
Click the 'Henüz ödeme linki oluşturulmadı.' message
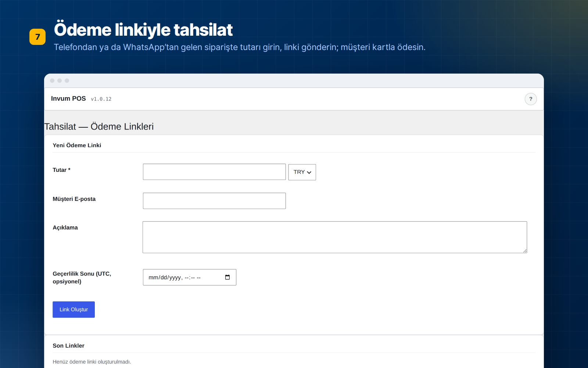coord(92,362)
